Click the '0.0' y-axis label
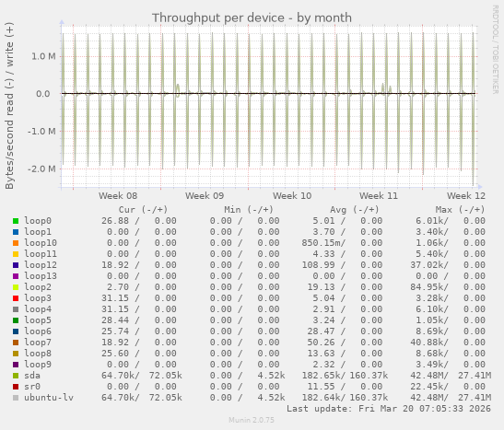Viewport: 504px width, 430px height. [42, 94]
